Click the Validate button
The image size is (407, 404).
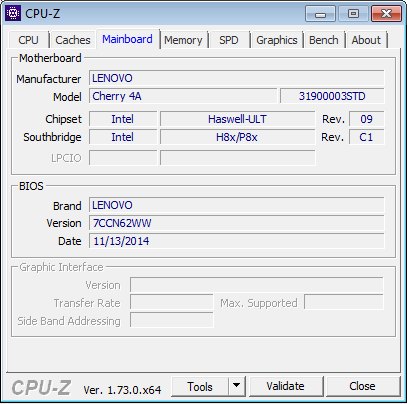pyautogui.click(x=285, y=386)
